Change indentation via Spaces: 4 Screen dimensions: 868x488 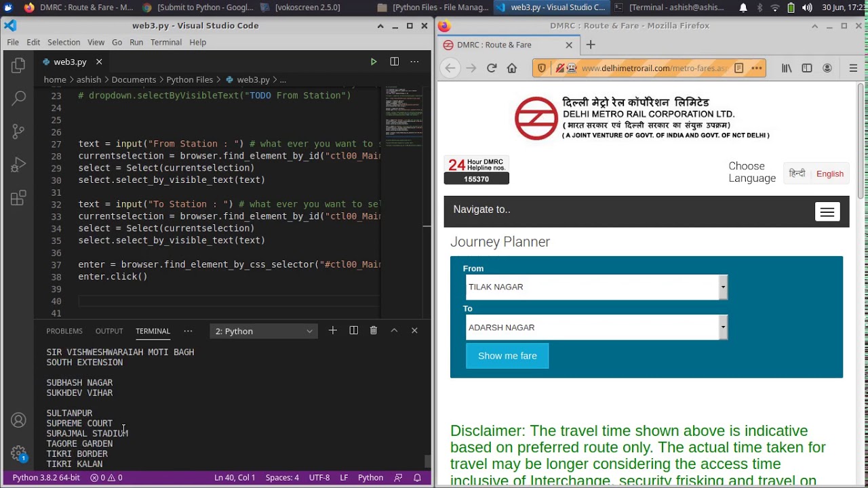(282, 478)
